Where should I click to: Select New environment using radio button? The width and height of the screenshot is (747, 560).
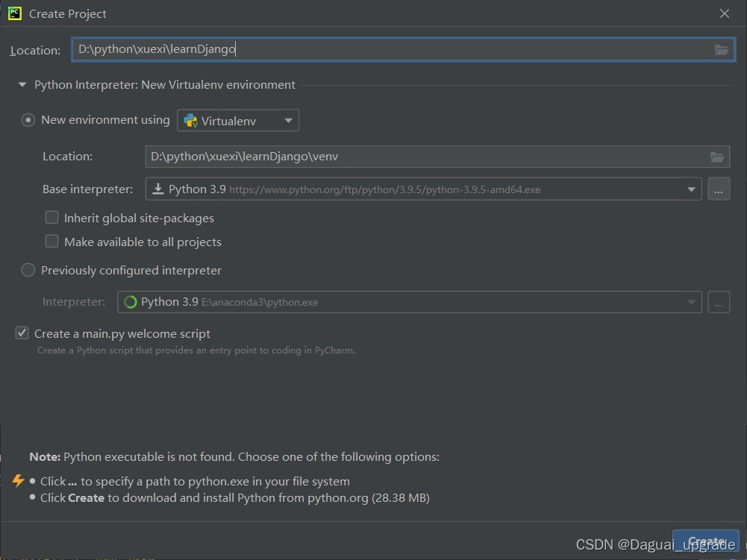pyautogui.click(x=28, y=120)
